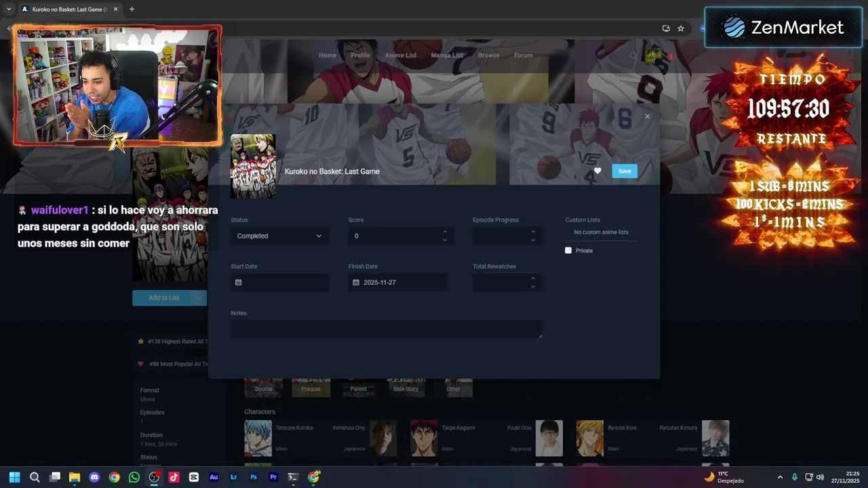Click the Finish Date field showing 2025-11-27
The image size is (868, 488).
398,282
